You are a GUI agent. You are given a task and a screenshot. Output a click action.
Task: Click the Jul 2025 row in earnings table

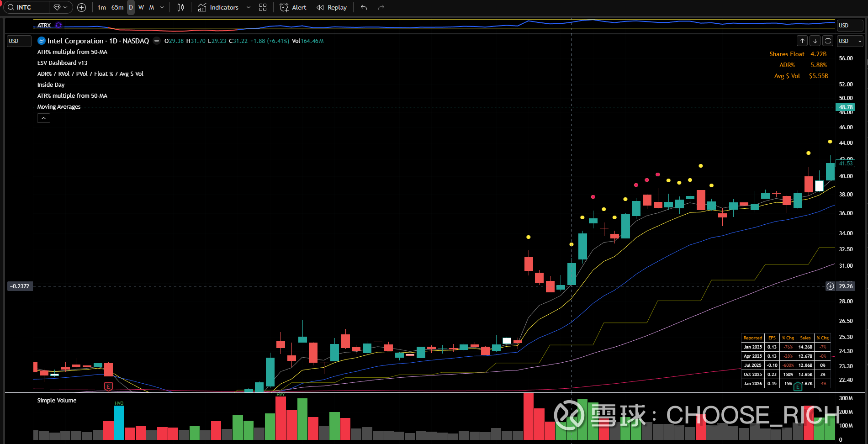[786, 365]
